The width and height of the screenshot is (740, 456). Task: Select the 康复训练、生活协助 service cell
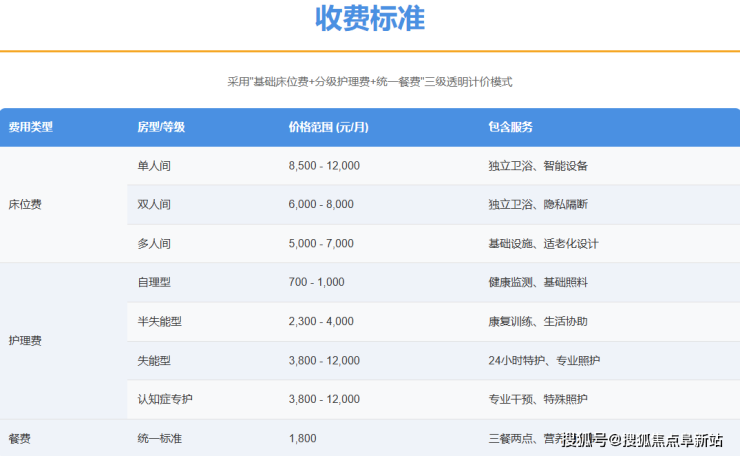[538, 321]
